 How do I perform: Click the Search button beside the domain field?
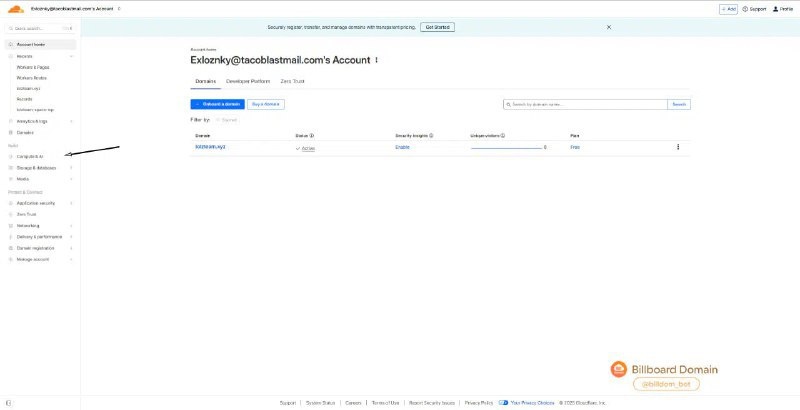click(679, 104)
